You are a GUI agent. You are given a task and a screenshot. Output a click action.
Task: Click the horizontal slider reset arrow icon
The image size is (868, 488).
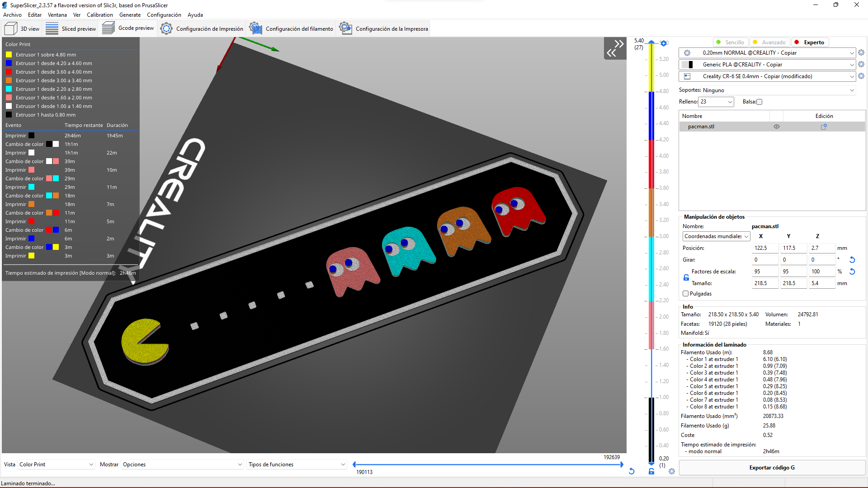pos(632,471)
